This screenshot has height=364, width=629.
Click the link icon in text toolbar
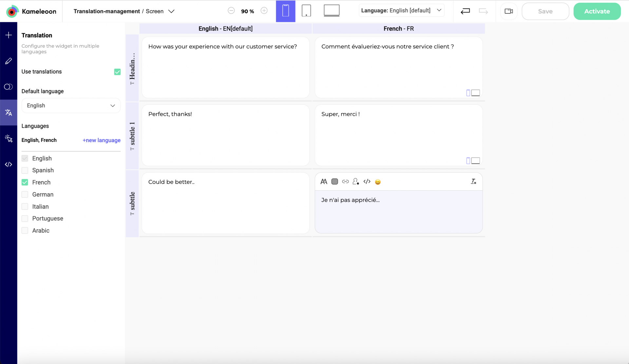tap(345, 182)
